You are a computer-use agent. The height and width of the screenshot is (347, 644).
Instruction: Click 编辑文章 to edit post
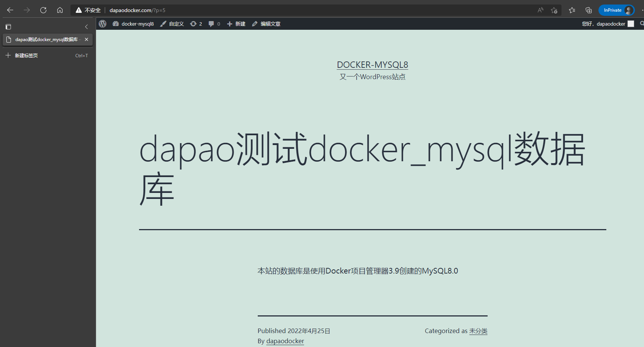266,24
